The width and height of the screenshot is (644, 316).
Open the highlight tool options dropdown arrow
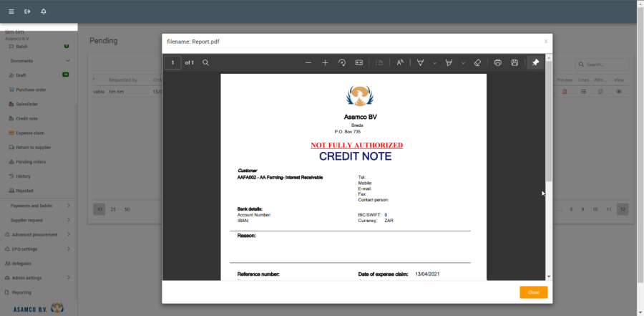coord(463,63)
